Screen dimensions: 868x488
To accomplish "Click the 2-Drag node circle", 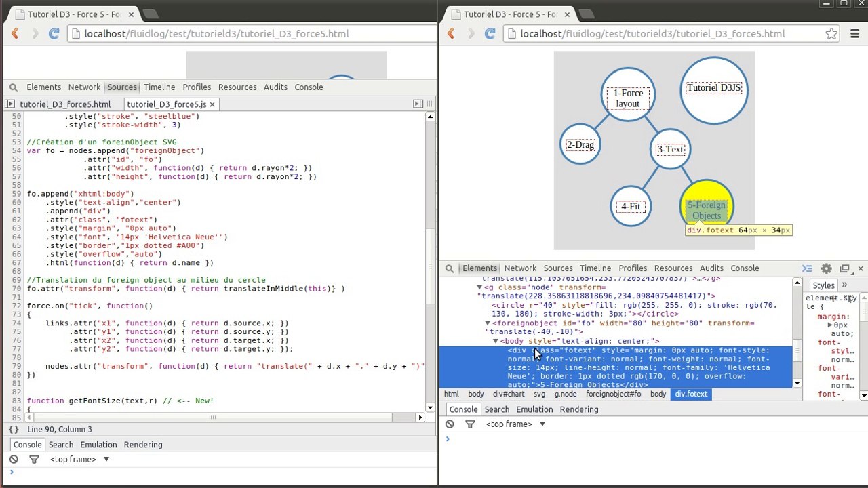I will pyautogui.click(x=580, y=144).
